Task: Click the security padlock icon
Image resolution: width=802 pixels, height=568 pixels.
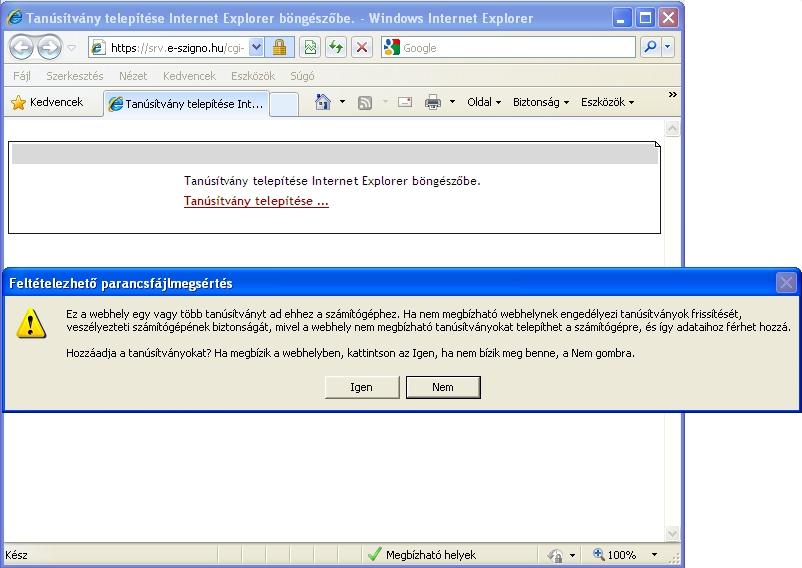Action: 279,48
